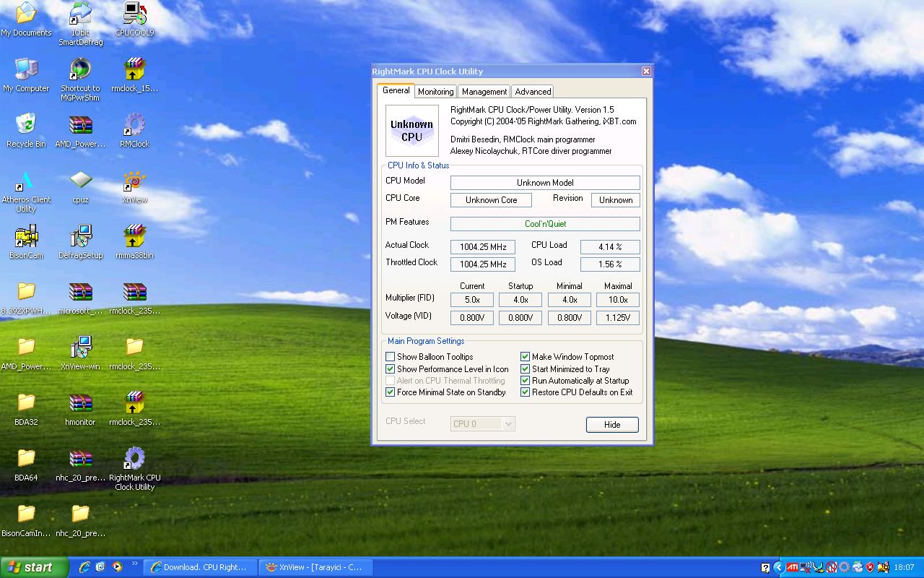
Task: Select the microsoft_ RAR archive icon
Action: tap(81, 298)
